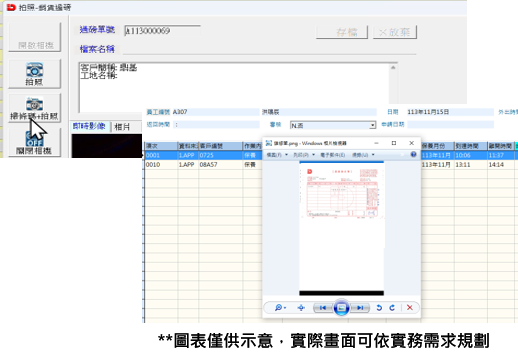Click the 拍照 camera button
Image resolution: width=518 pixels, height=362 pixels.
click(x=34, y=74)
